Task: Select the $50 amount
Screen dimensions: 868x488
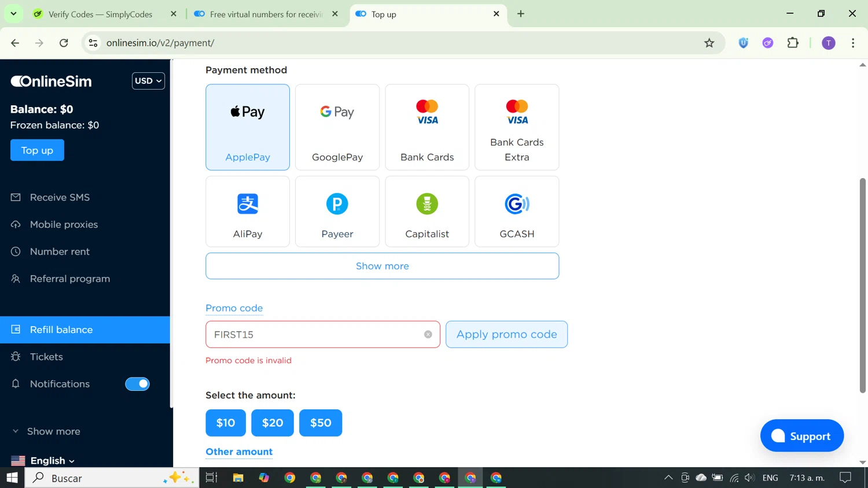Action: (x=321, y=423)
